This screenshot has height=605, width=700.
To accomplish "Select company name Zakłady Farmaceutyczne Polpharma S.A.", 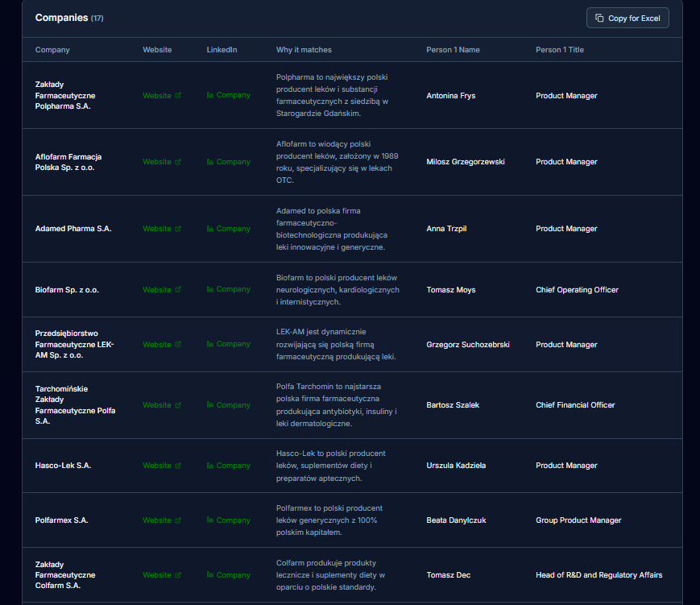I will [65, 96].
